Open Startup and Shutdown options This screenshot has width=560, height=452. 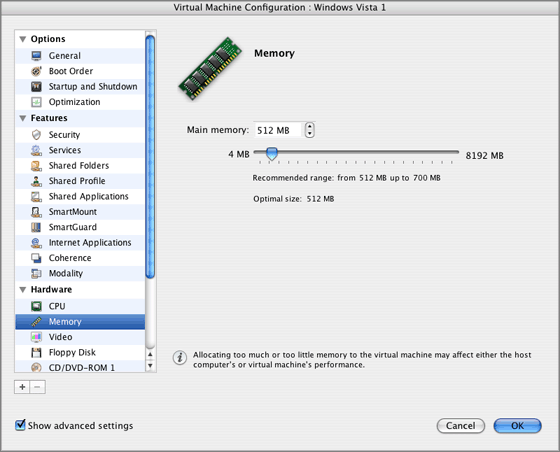(x=80, y=86)
